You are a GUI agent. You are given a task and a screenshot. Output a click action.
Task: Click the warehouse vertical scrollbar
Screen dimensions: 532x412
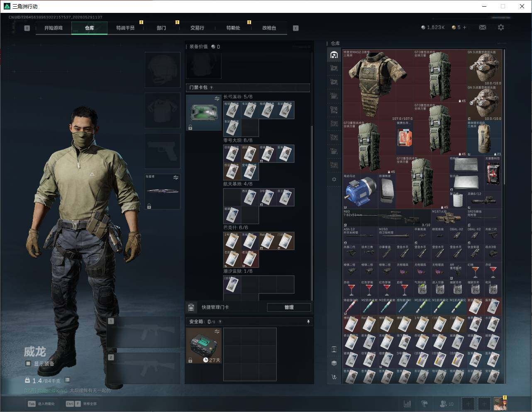point(505,216)
